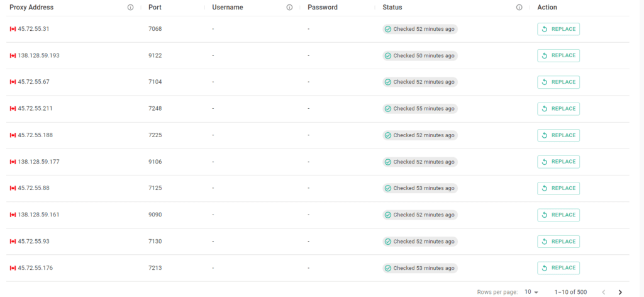Replace proxy 45.72.55.93
This screenshot has width=644, height=297.
click(x=558, y=242)
